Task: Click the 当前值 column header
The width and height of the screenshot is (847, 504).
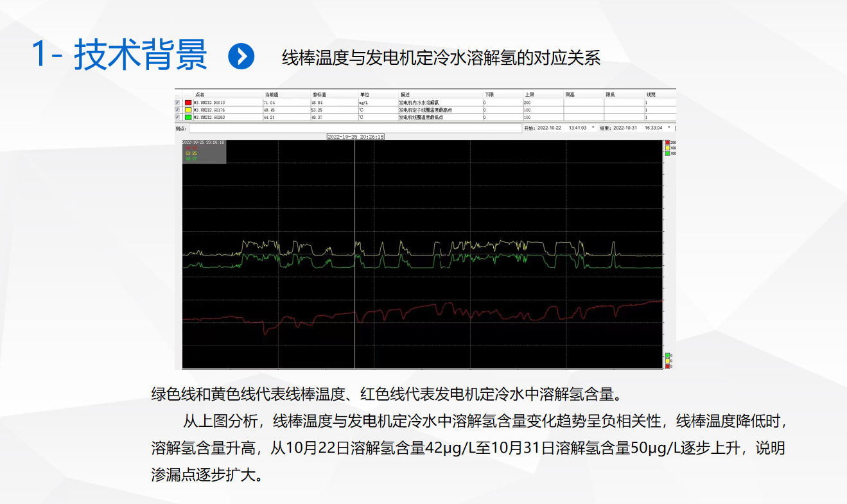Action: tap(271, 94)
